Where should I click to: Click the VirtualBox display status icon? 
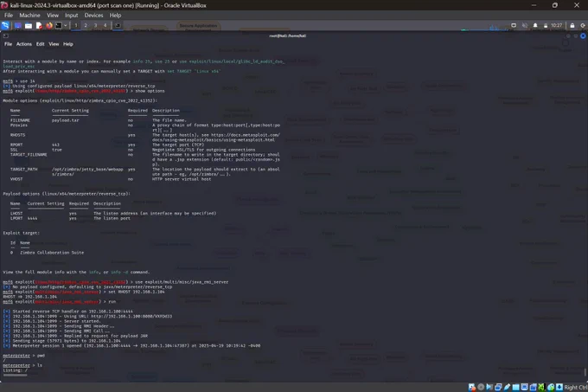click(525, 387)
